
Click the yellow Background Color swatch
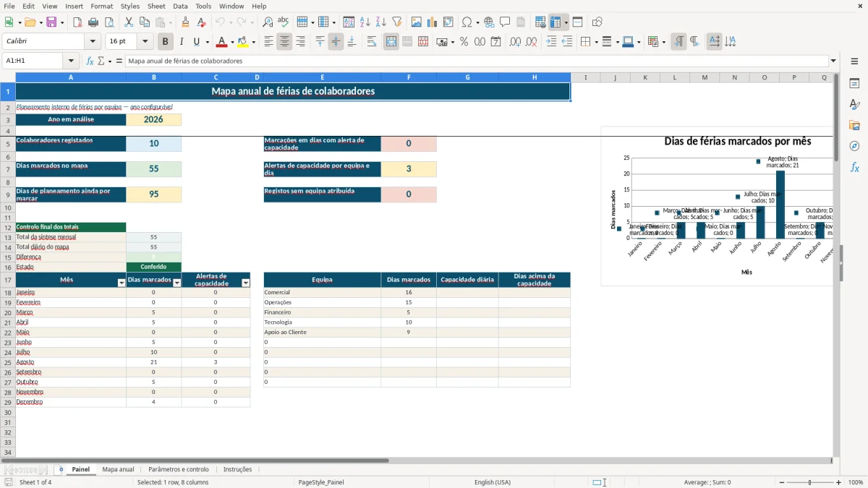243,42
